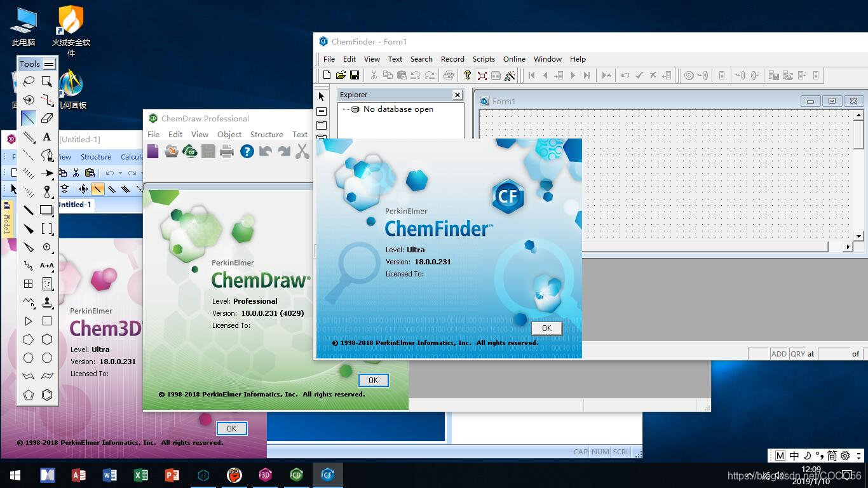This screenshot has width=868, height=488.
Task: Click Form1 scrollbar down arrow
Action: 859,236
